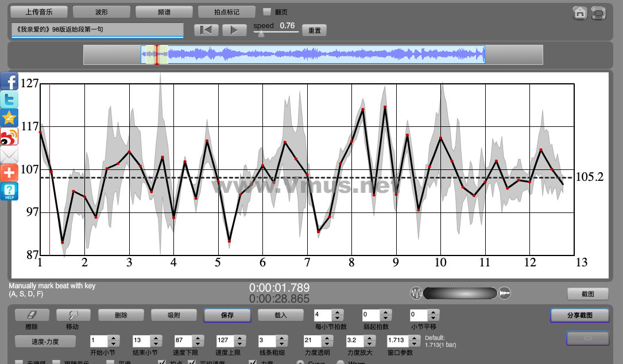Select the eraser (擦除) tool
This screenshot has height=364, width=623.
pyautogui.click(x=32, y=315)
